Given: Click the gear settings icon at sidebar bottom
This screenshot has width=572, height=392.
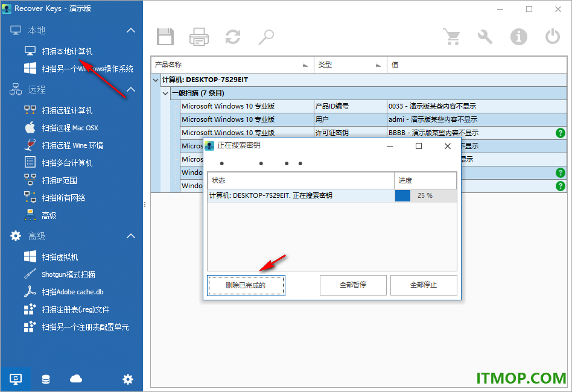Looking at the screenshot, I should (x=128, y=379).
